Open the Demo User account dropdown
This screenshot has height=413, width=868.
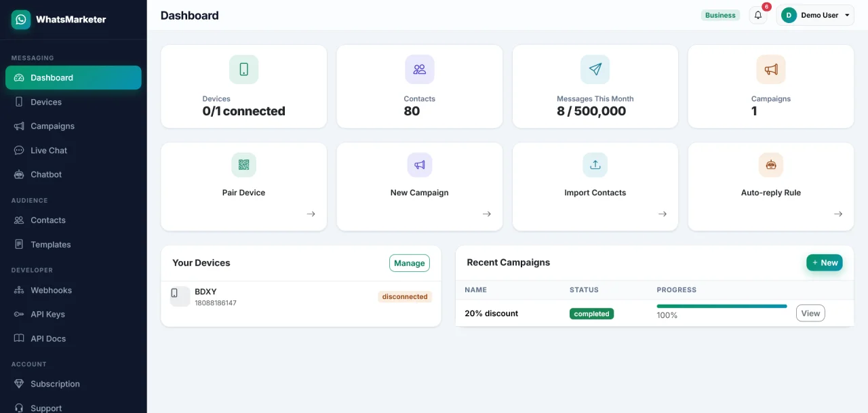tap(815, 15)
